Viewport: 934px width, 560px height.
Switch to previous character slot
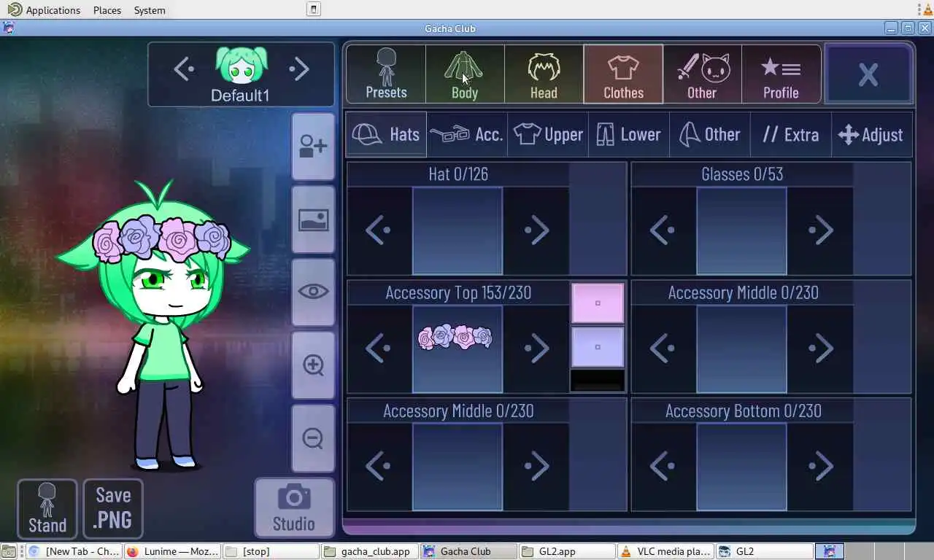click(x=184, y=69)
